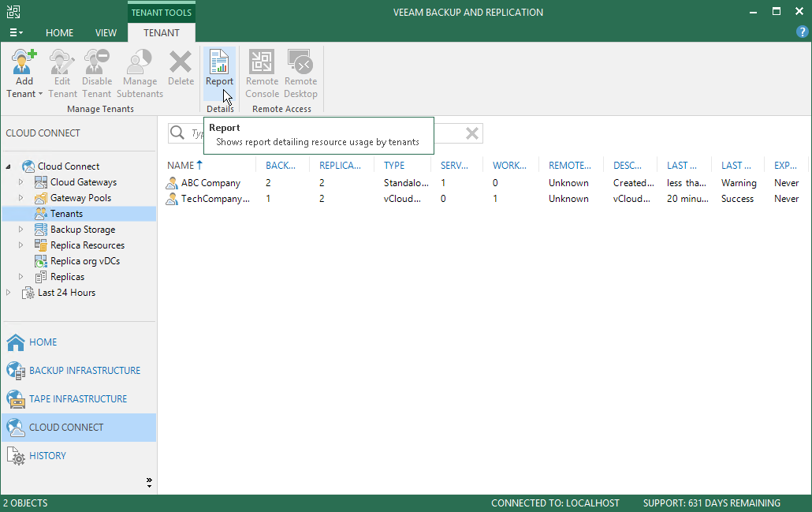Go to the Cloud Connect view
Image resolution: width=812 pixels, height=512 pixels.
[x=80, y=428]
